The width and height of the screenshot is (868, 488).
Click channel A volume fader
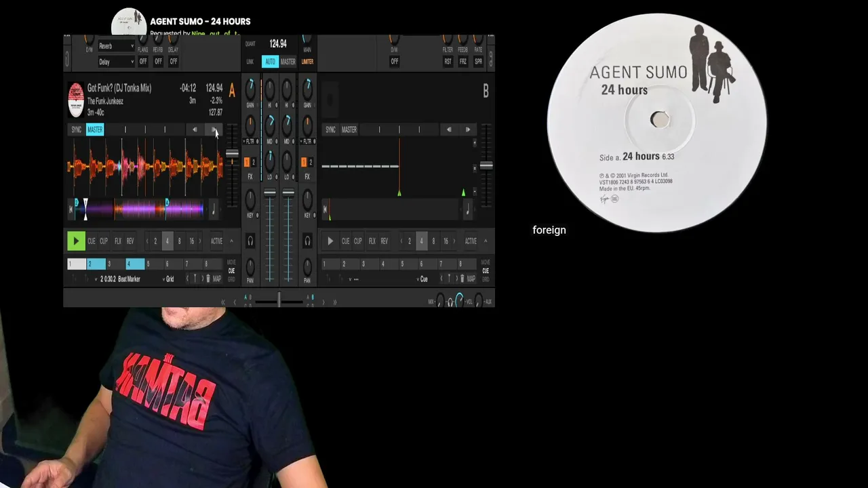tap(270, 194)
